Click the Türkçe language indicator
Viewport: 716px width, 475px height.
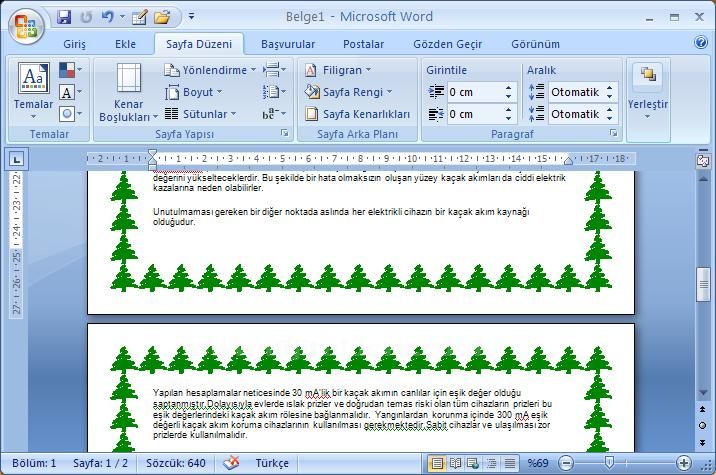click(x=272, y=463)
